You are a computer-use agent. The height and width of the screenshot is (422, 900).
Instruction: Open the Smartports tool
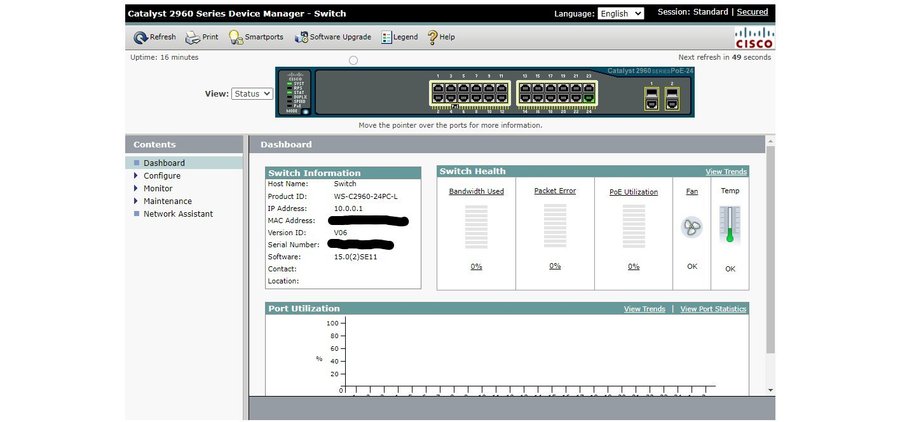256,37
